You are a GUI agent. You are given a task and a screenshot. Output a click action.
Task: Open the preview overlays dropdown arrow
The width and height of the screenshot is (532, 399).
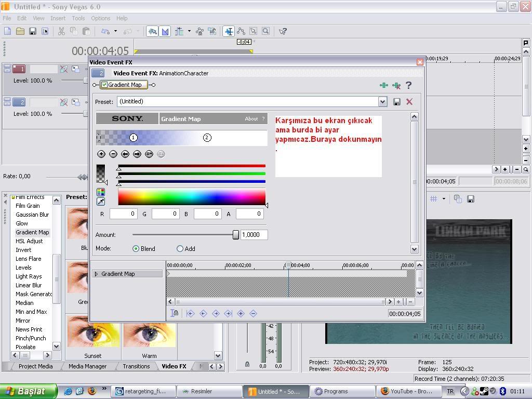pos(444,199)
